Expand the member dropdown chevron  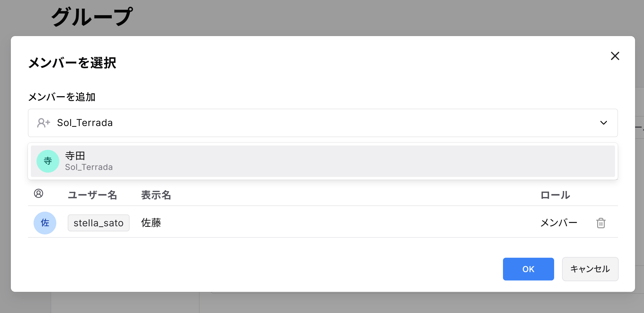(x=603, y=123)
